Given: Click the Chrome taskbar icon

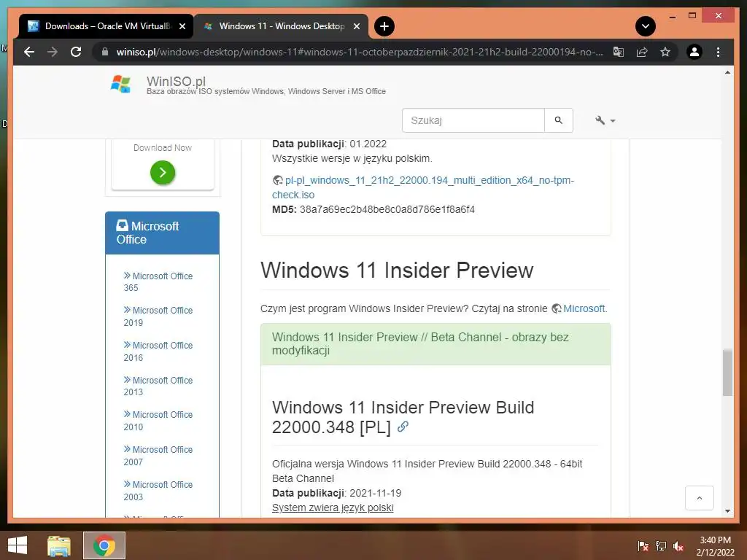Looking at the screenshot, I should tap(104, 545).
